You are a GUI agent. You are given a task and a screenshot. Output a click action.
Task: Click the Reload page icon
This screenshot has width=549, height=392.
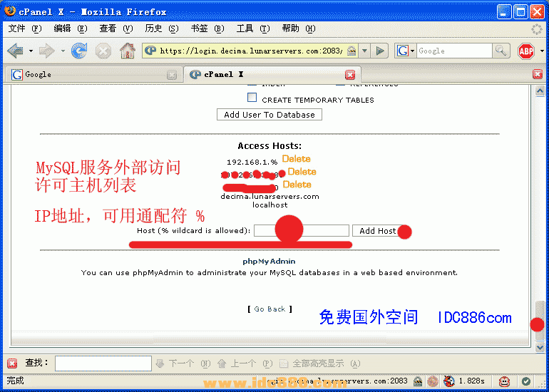(x=79, y=51)
